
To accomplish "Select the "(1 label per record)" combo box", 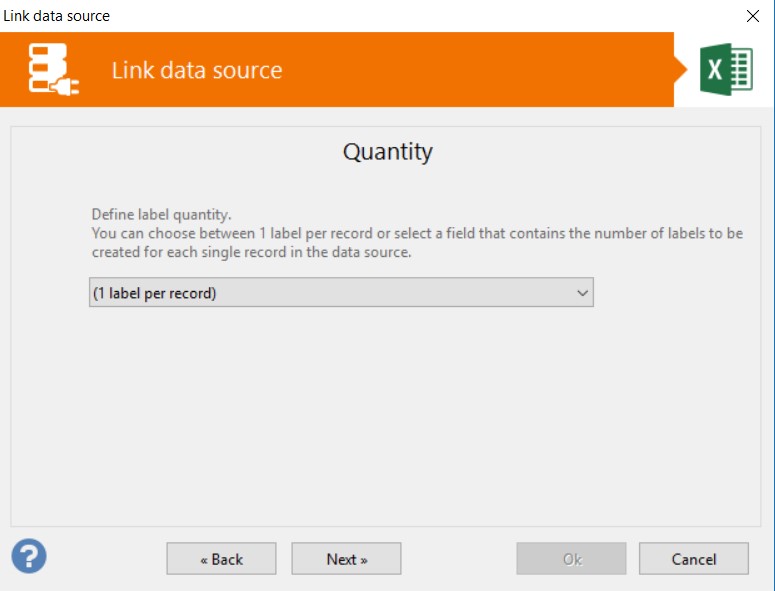I will [341, 293].
